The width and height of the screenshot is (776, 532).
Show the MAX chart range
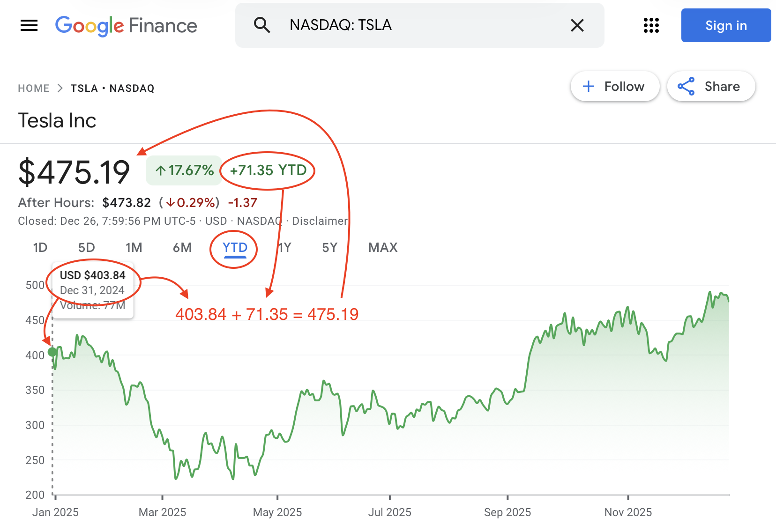[383, 248]
